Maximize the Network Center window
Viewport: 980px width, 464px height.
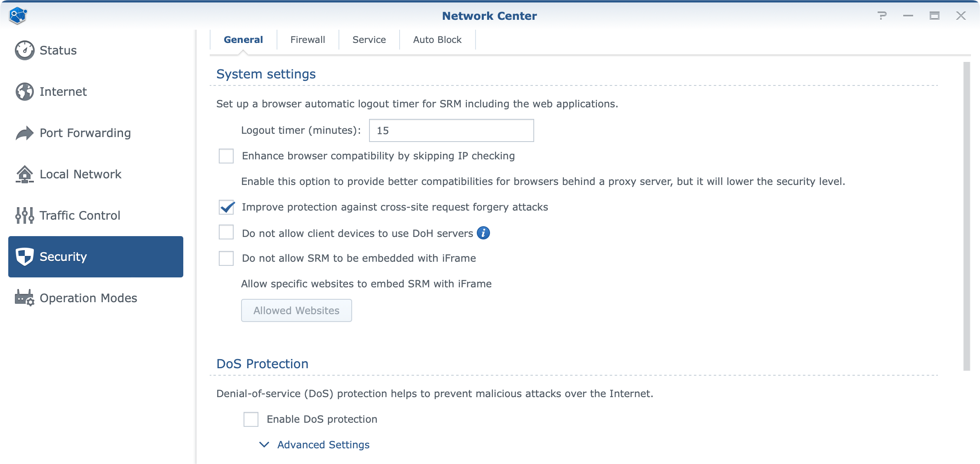point(935,16)
